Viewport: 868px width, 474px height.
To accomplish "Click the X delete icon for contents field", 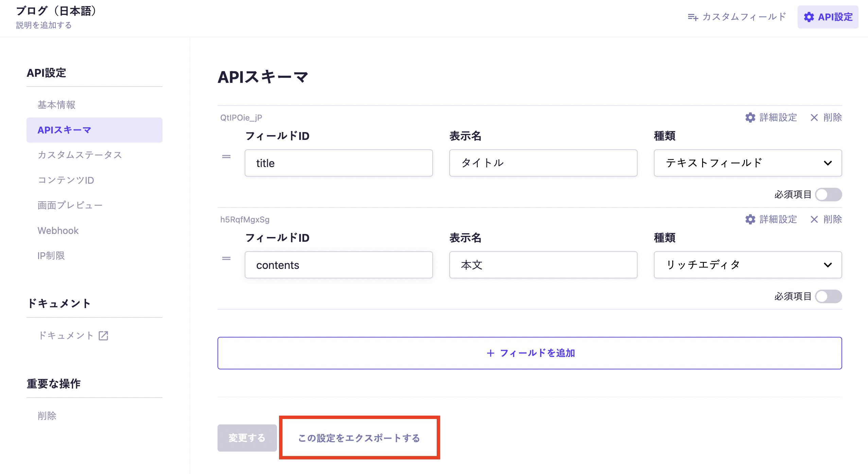I will click(x=814, y=219).
